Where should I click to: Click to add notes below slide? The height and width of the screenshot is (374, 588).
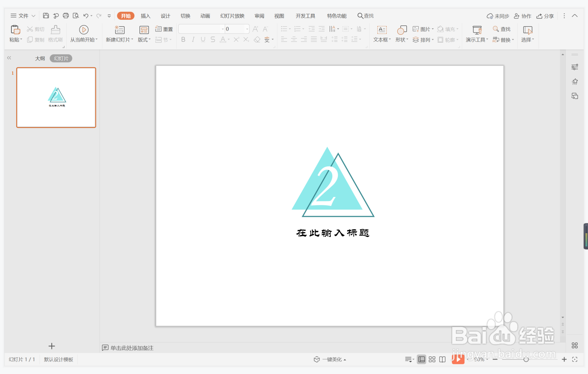pos(132,348)
